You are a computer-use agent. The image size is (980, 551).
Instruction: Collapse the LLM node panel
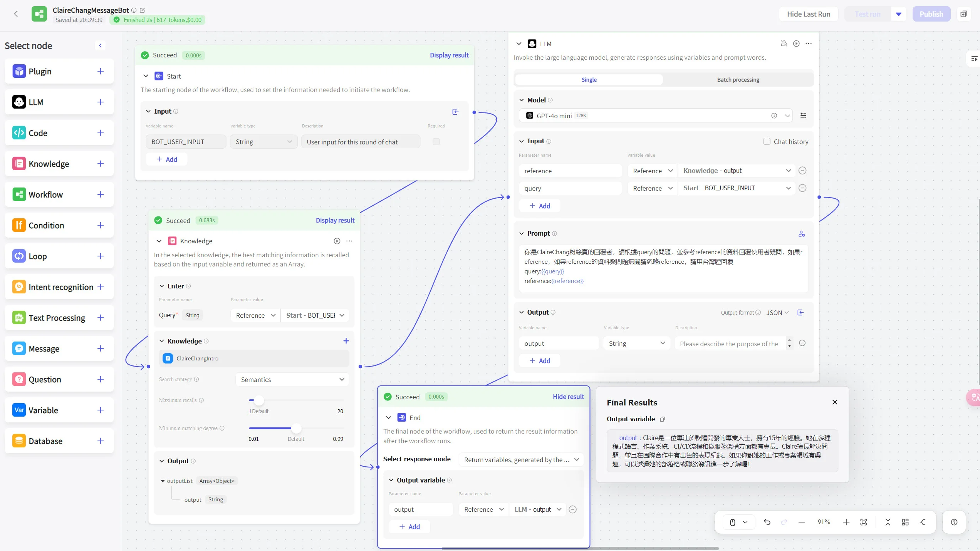pyautogui.click(x=519, y=44)
